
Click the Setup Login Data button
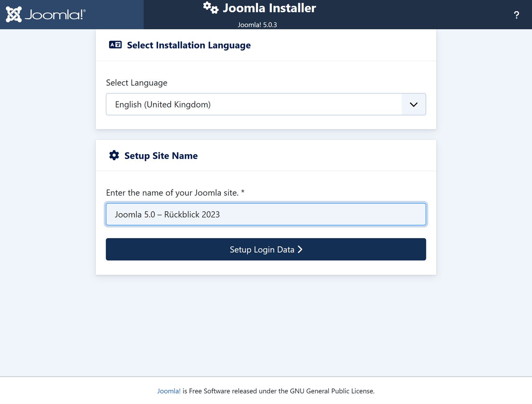266,249
